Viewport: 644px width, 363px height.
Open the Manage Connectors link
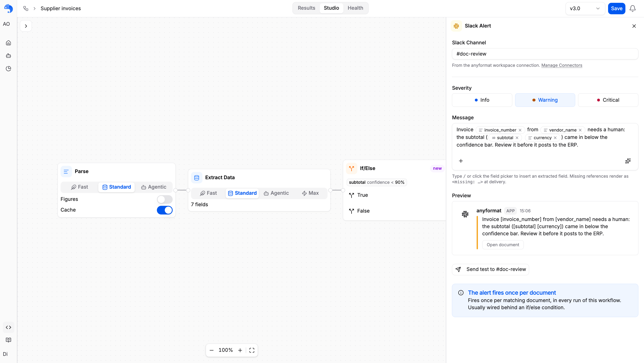pos(562,65)
